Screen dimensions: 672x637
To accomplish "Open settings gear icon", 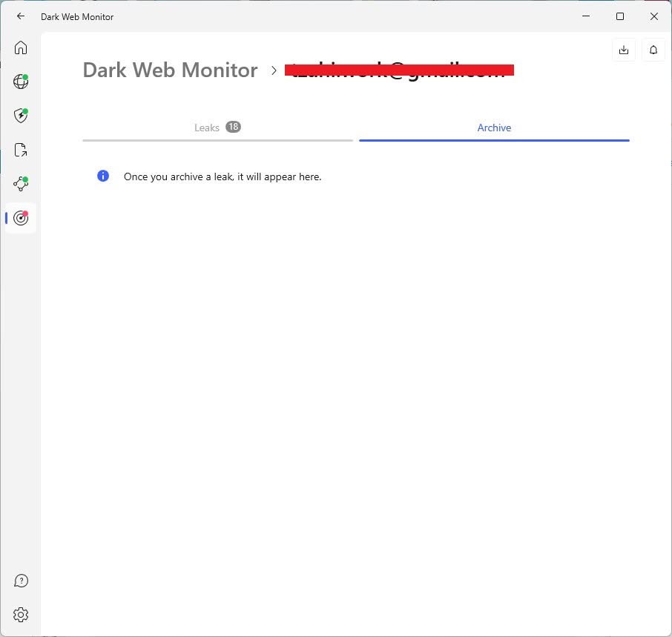I will (x=21, y=615).
